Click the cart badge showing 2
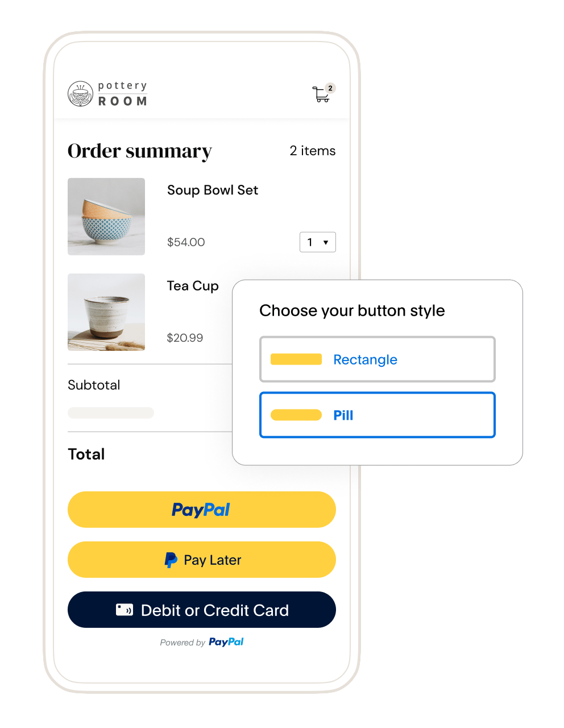Viewport: 564px width, 728px height. click(330, 88)
